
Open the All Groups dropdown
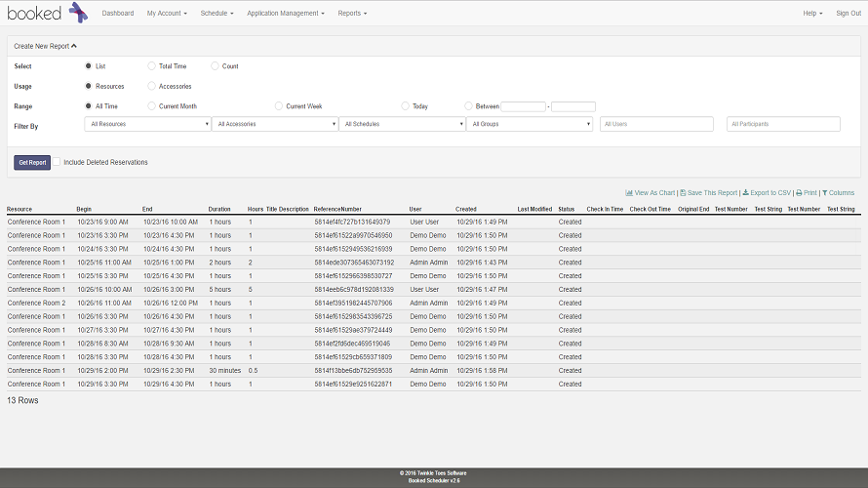[530, 124]
